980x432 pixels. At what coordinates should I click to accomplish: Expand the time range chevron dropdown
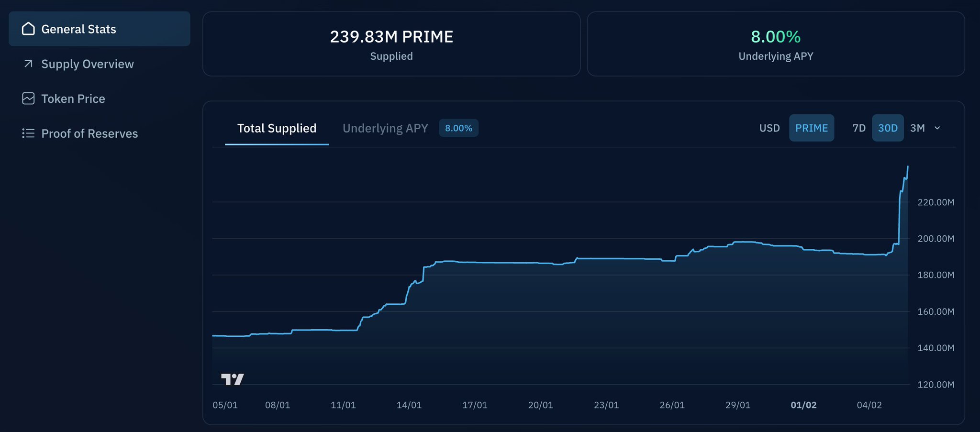pyautogui.click(x=937, y=128)
